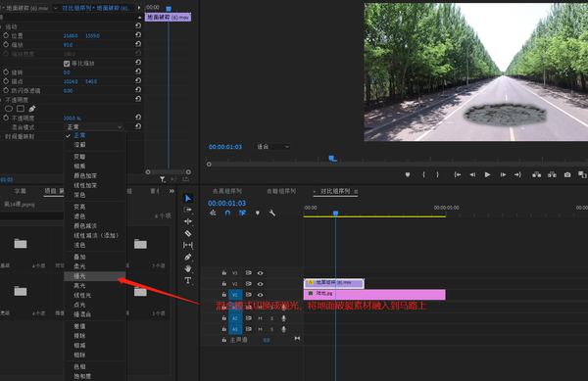Select the Hand tool
Viewport: 588px width, 381px height.
188,268
